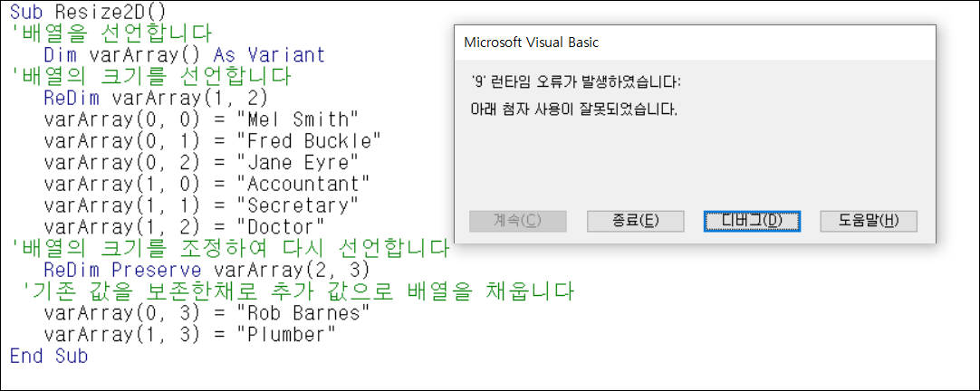
Task: Click the Microsoft Visual Basic dialog title
Action: point(532,43)
